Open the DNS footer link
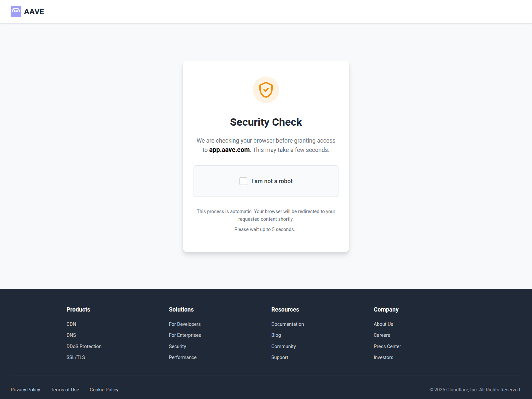The width and height of the screenshot is (532, 399). coord(71,335)
